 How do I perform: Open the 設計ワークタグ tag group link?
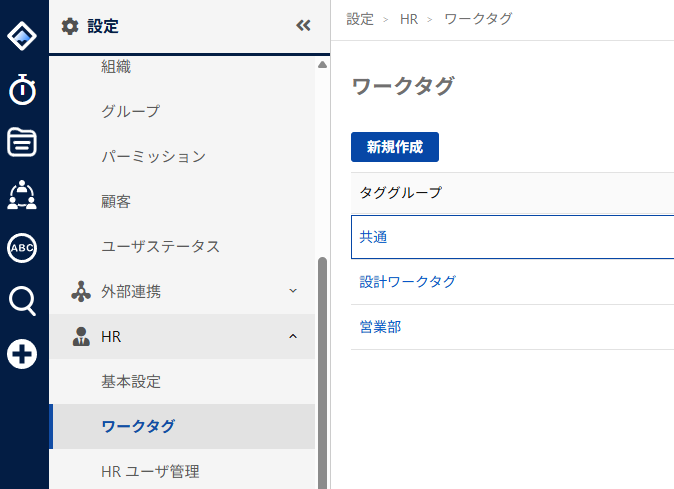tap(407, 282)
